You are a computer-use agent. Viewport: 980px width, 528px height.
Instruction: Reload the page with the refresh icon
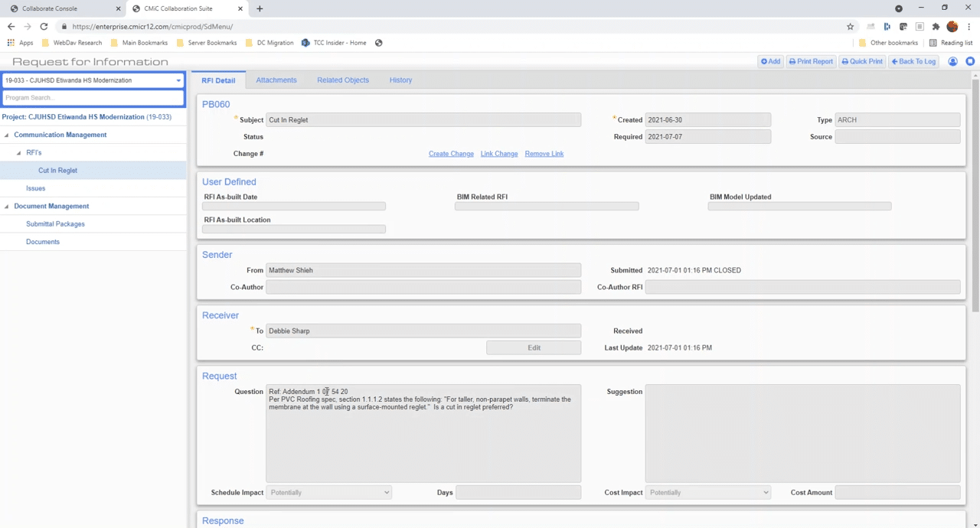click(44, 26)
